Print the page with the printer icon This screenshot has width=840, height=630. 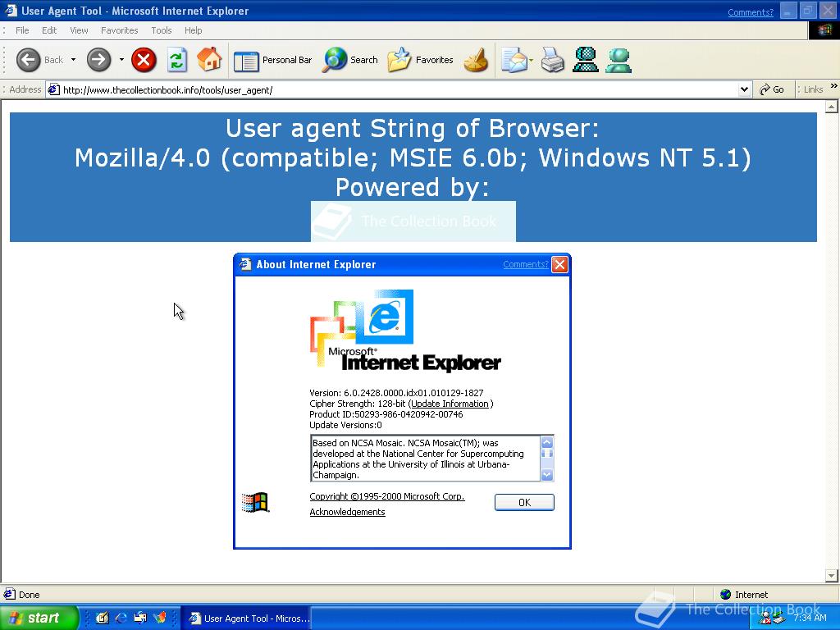552,60
